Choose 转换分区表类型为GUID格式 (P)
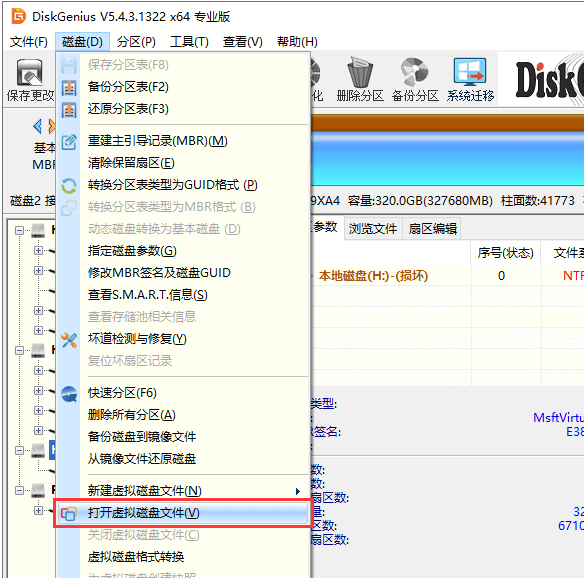This screenshot has height=578, width=587. (183, 185)
